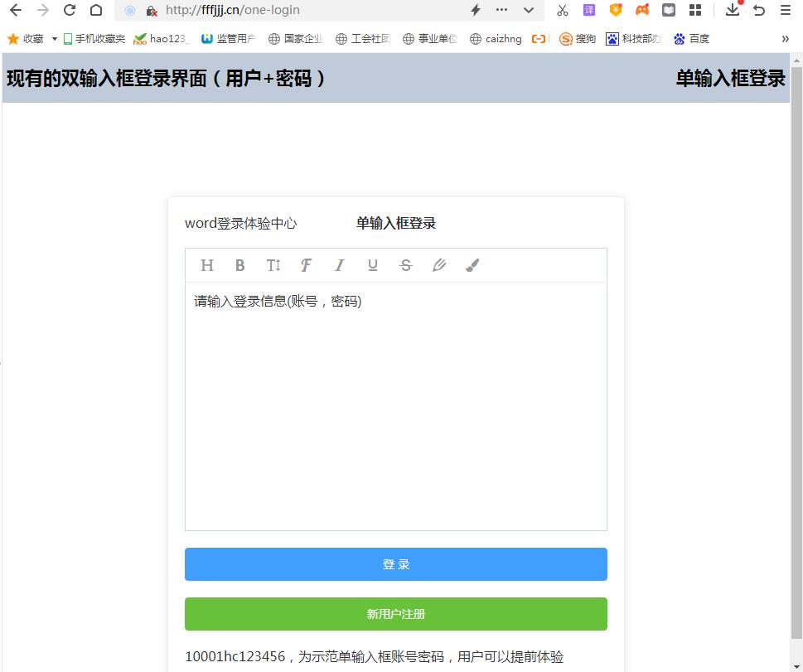The image size is (803, 672).
Task: Toggle strikethrough formatting in editor
Action: [405, 265]
